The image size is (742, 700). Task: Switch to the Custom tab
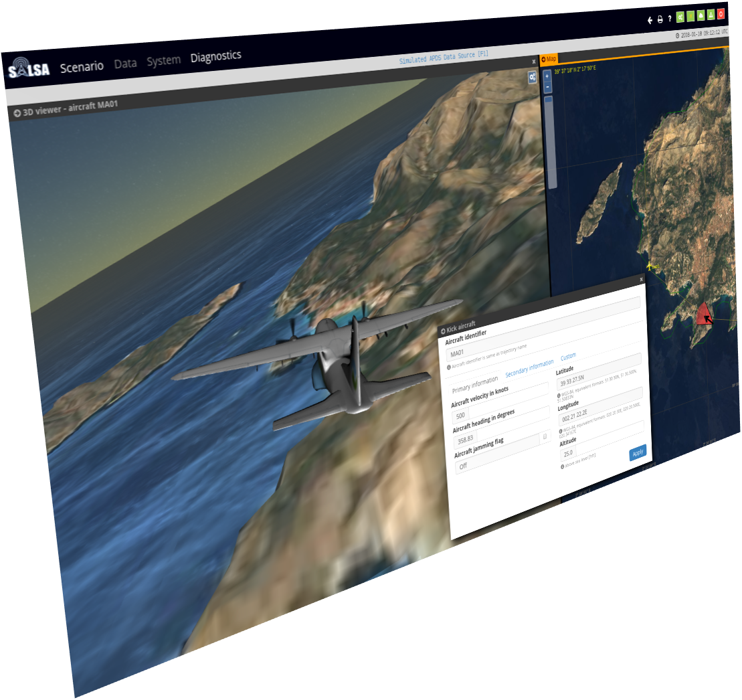pyautogui.click(x=568, y=357)
